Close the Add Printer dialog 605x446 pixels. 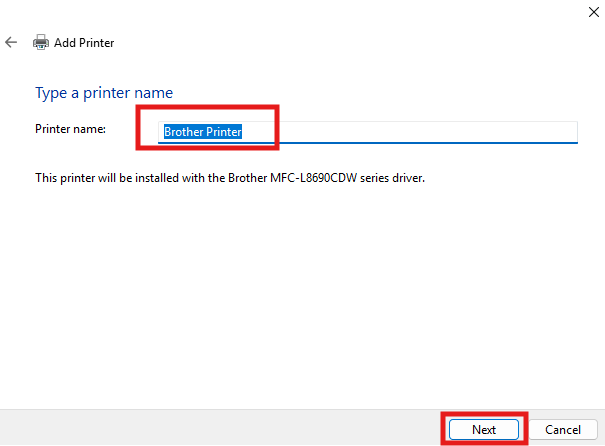coord(593,12)
